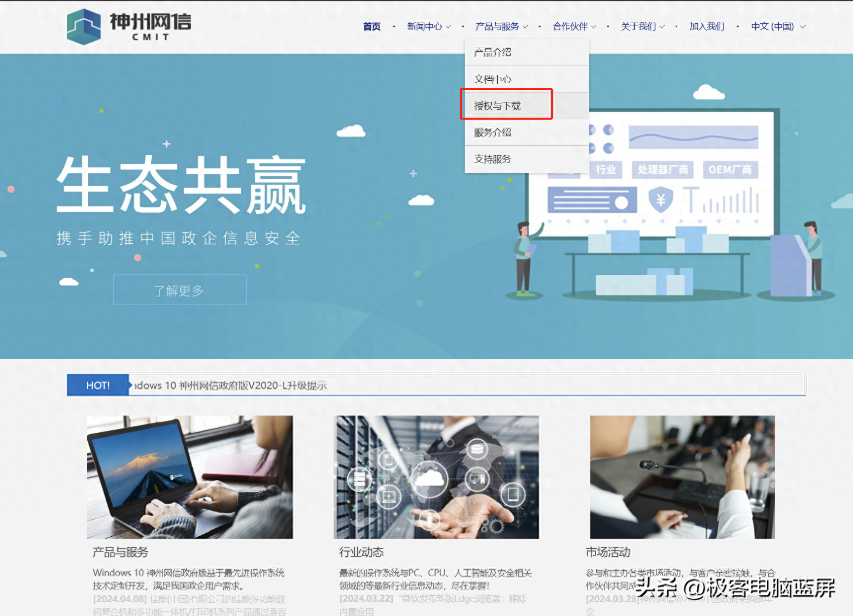Screen dimensions: 853x616
Task: Click the OEM厂商 tag in banner illustration
Action: coord(730,170)
